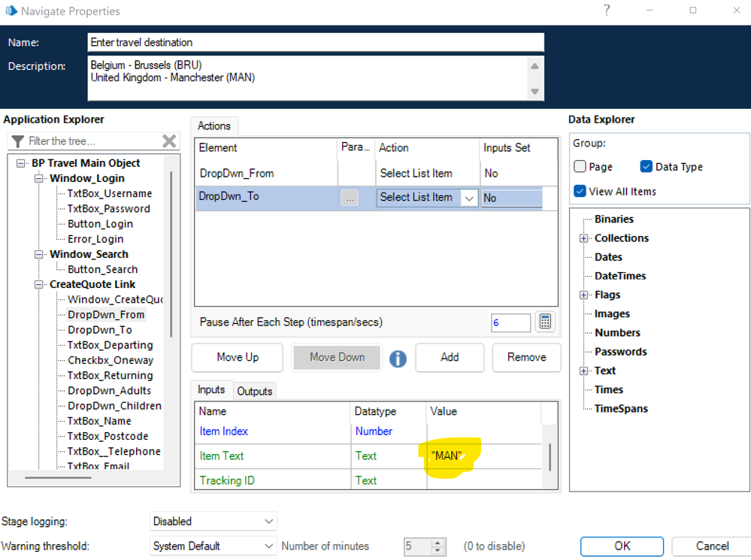751x560 pixels.
Task: Select DropDwn_To in the Application Explorer tree
Action: coord(99,330)
